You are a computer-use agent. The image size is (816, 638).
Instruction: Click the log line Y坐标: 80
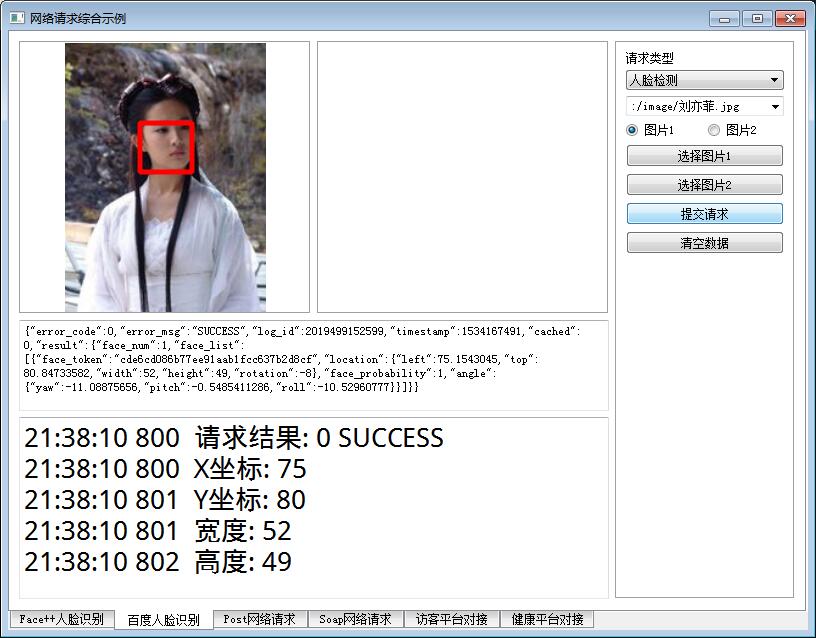pyautogui.click(x=164, y=500)
